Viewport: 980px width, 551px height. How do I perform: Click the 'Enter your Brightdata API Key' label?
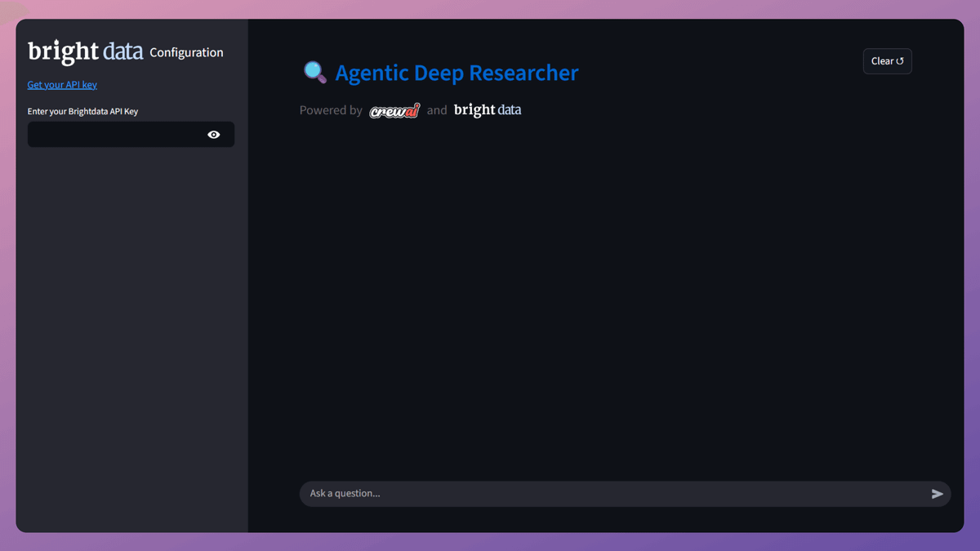[82, 111]
